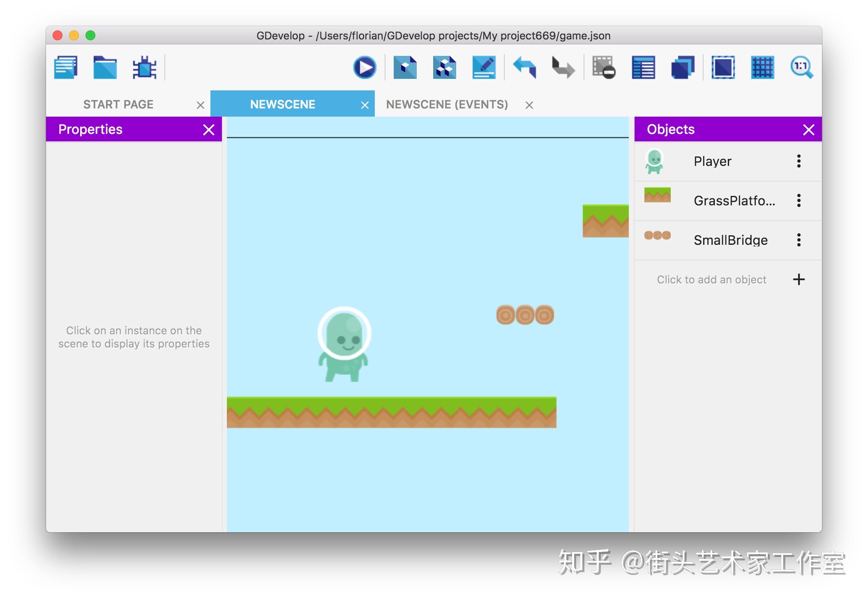Open the properties panel pencil icon

coord(484,67)
